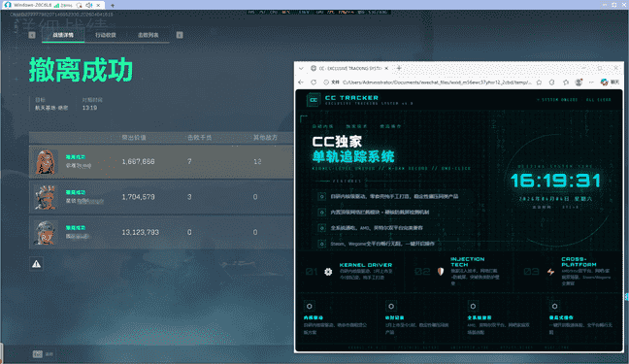Close the Windows remote session tab
629x364 pixels.
point(98,5)
